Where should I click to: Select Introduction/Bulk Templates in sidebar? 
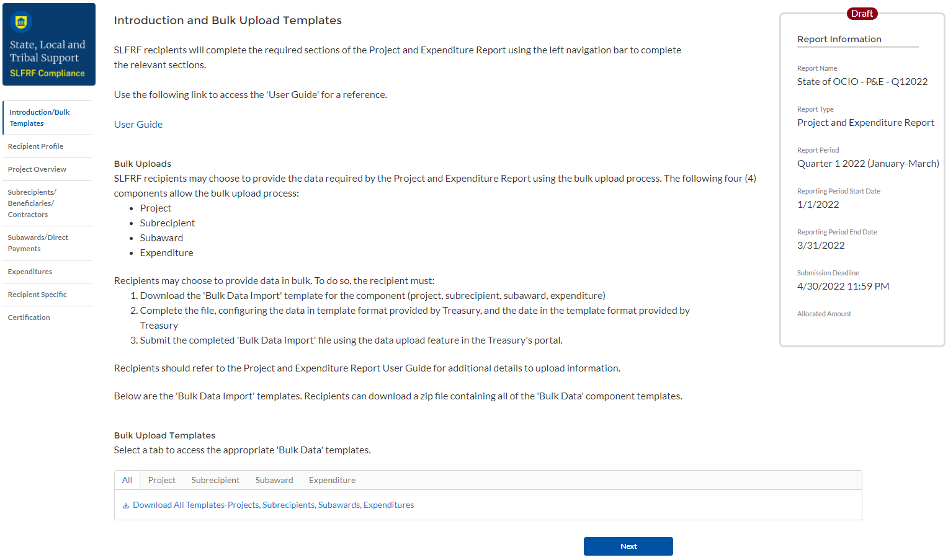tap(40, 118)
